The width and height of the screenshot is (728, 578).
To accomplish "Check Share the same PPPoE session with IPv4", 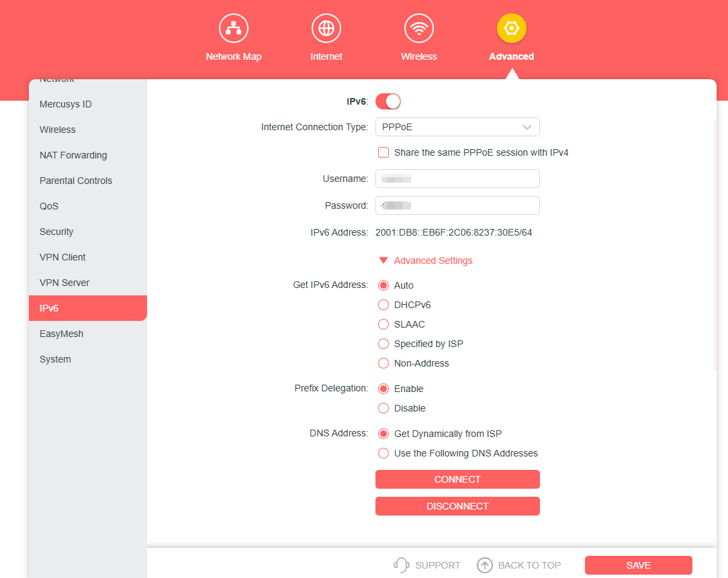I will [383, 152].
